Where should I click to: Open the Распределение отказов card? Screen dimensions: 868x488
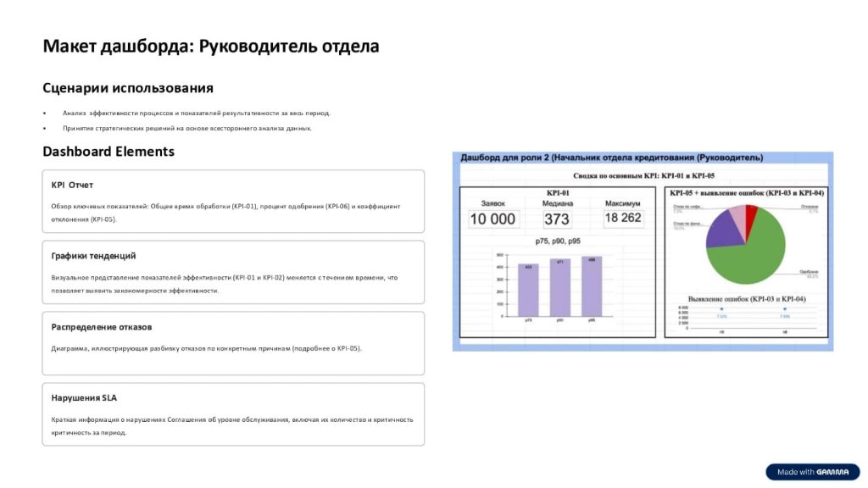(x=233, y=343)
